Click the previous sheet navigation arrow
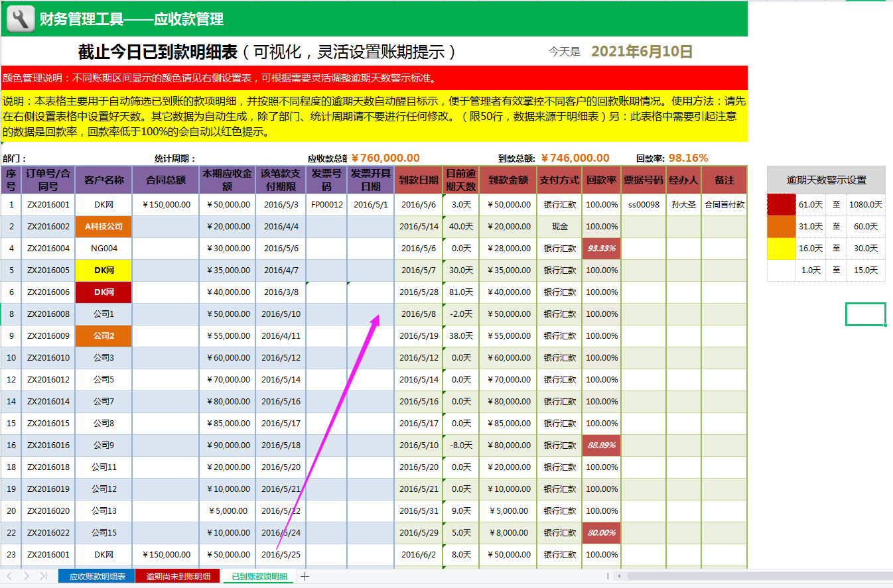893x588 pixels. click(9, 576)
